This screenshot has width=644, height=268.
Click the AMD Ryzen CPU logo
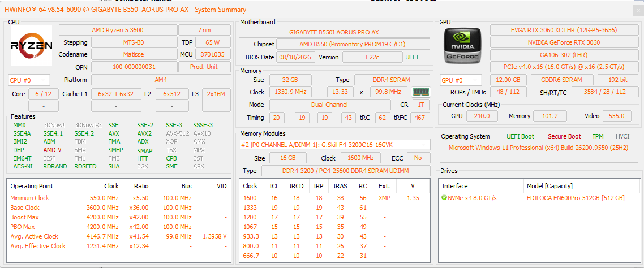(32, 46)
